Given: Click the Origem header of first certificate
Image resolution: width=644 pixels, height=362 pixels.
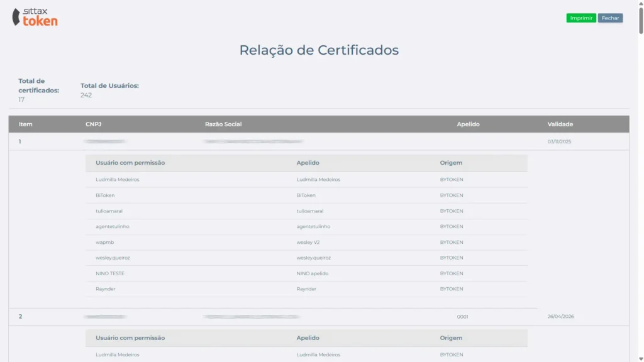Looking at the screenshot, I should pos(451,163).
